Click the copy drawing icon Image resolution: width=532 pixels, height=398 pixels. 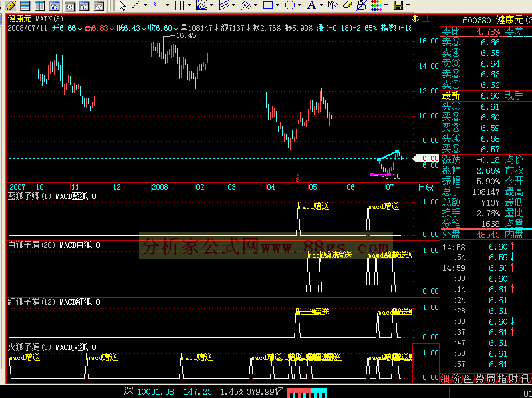(x=334, y=5)
